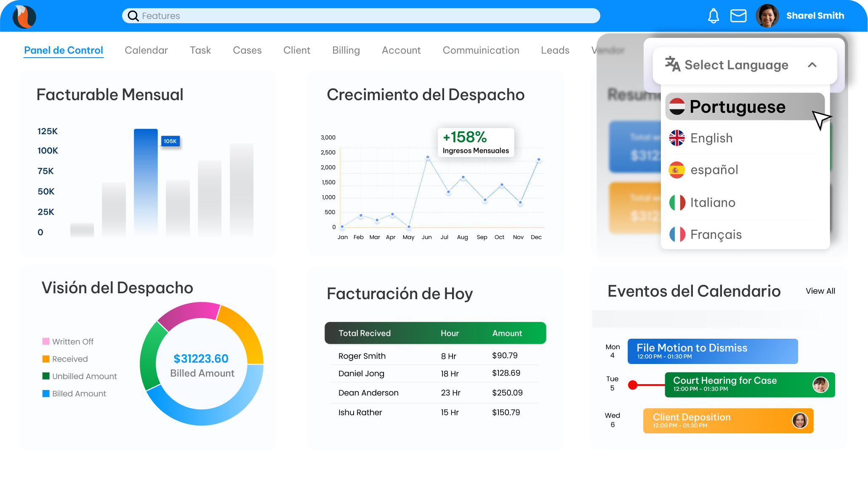
Task: Select English language option
Action: pos(711,138)
